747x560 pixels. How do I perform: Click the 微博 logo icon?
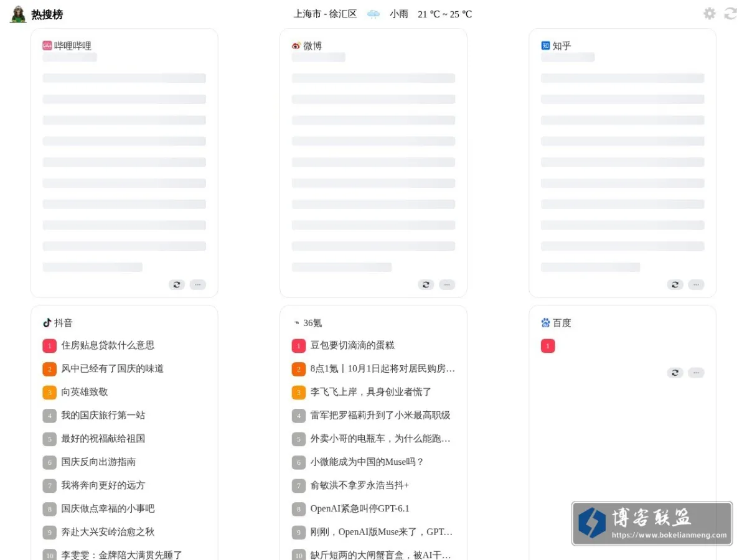[x=296, y=45]
